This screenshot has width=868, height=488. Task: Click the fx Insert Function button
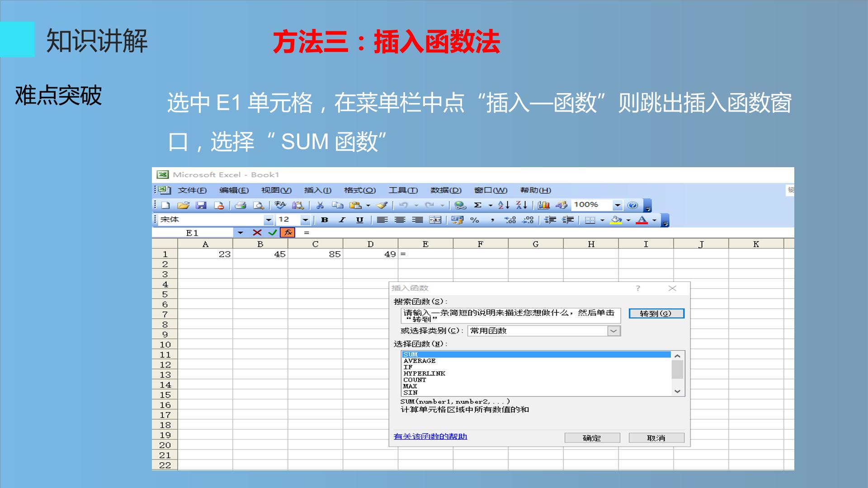coord(288,233)
